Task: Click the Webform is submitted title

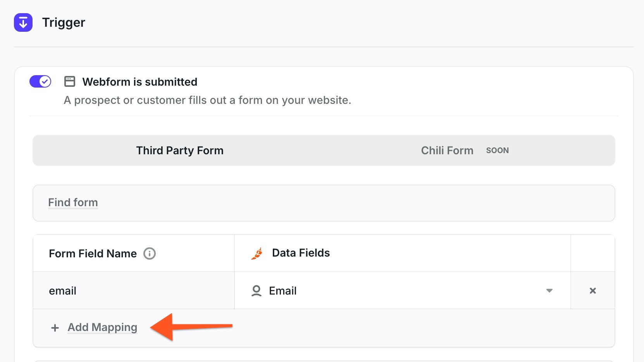Action: [x=140, y=82]
